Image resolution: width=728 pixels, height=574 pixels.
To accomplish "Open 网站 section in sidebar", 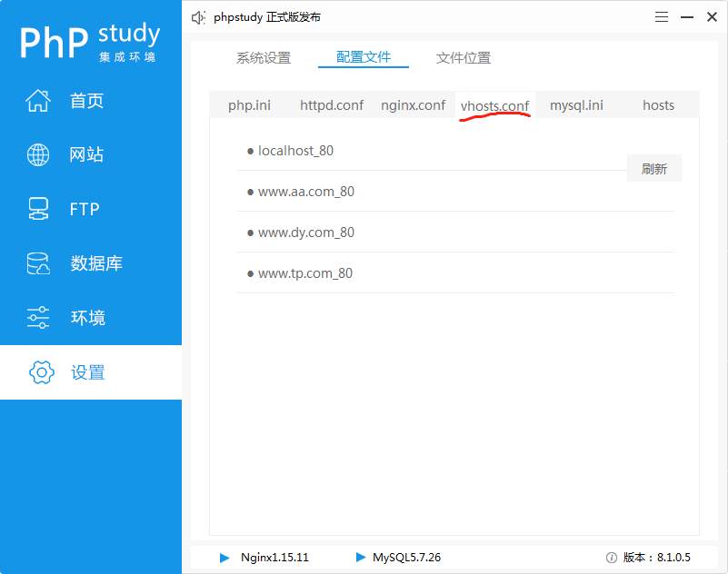I will (x=91, y=154).
